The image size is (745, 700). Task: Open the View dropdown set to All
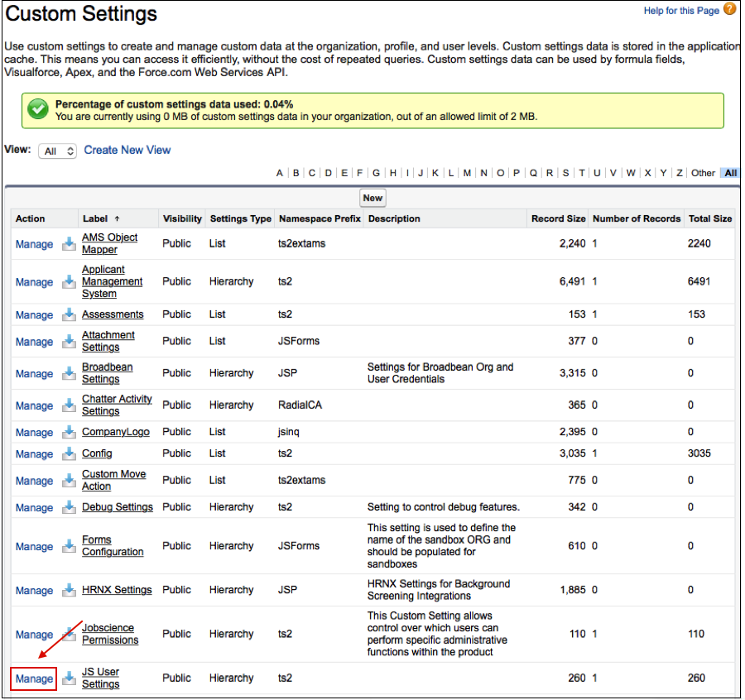(x=57, y=151)
